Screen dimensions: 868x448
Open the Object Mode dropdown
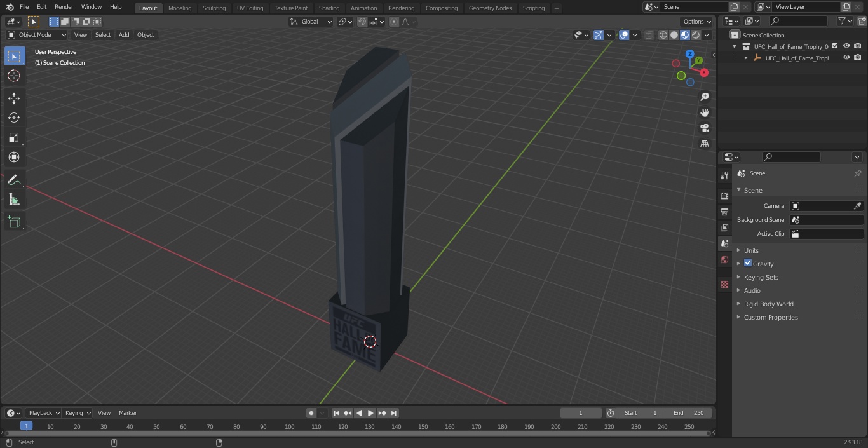point(36,35)
